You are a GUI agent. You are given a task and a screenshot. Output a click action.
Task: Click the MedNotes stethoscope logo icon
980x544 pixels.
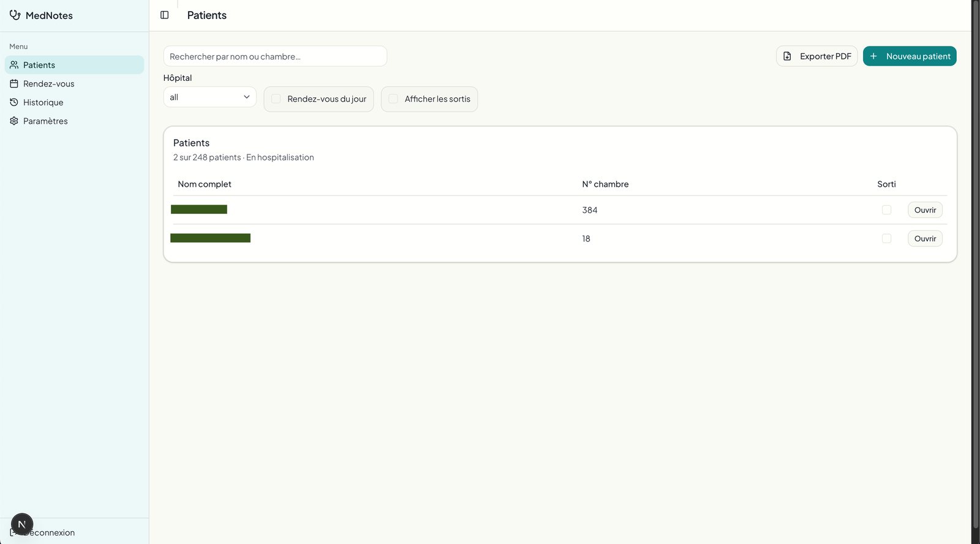pos(15,15)
